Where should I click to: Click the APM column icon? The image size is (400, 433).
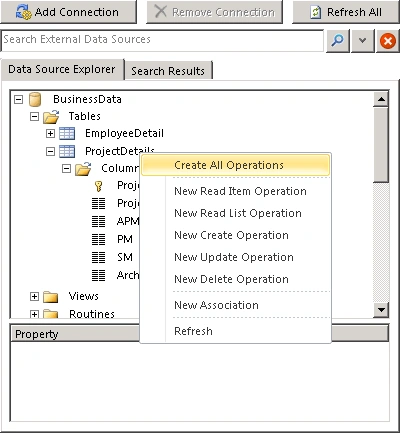[98, 221]
